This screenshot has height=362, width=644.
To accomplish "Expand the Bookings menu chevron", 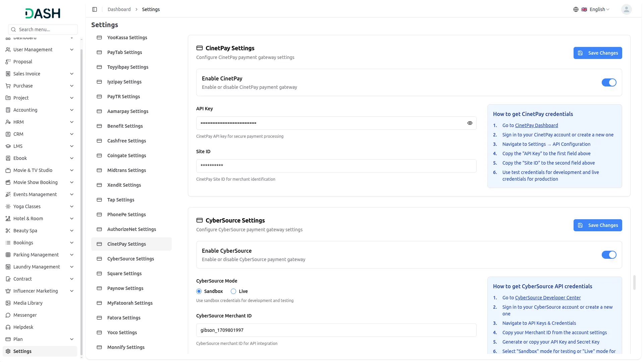I will tap(71, 243).
